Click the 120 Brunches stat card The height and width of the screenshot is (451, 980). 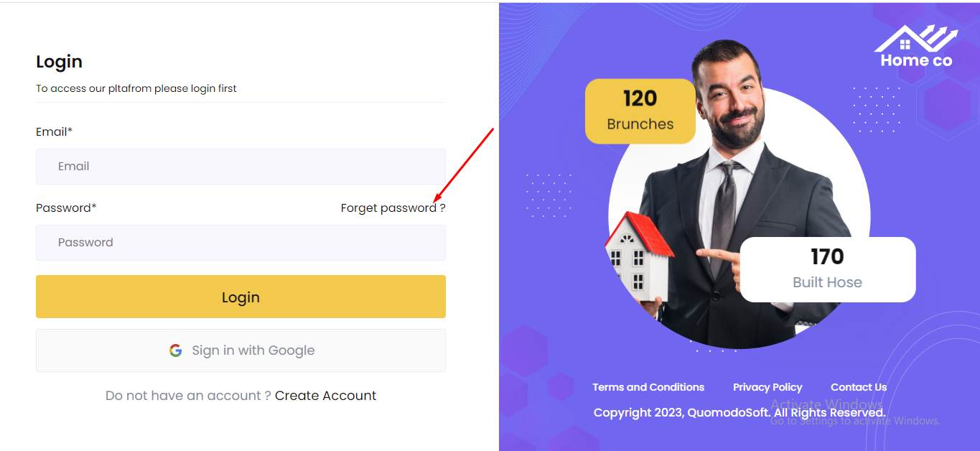pyautogui.click(x=640, y=111)
